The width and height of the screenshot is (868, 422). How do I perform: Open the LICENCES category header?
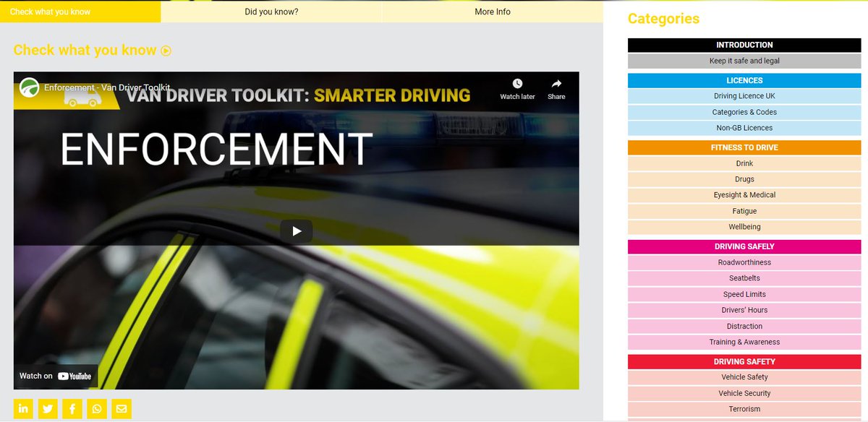point(744,80)
